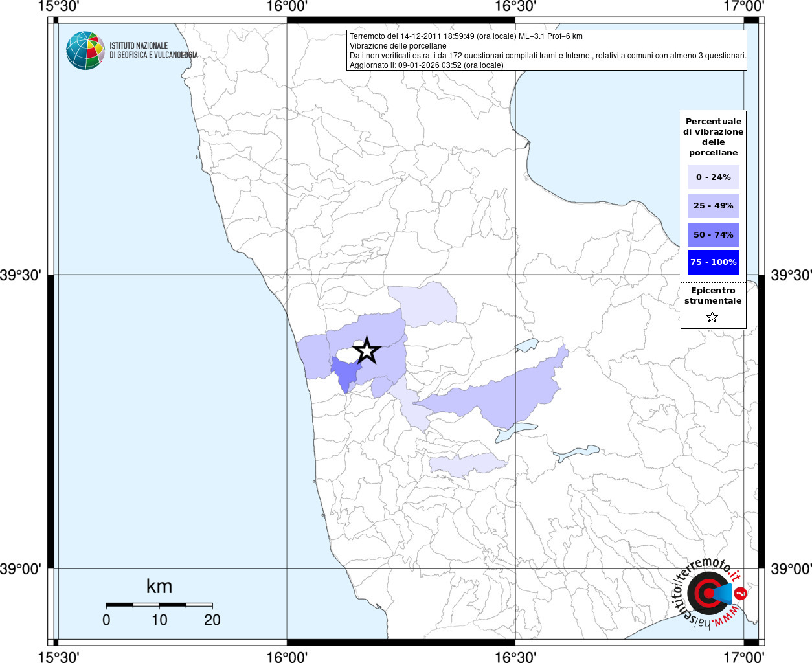Click the 'Istituto Nazionale di Geofisica e Vulcanologia' text
The width and height of the screenshot is (812, 663).
tap(153, 51)
